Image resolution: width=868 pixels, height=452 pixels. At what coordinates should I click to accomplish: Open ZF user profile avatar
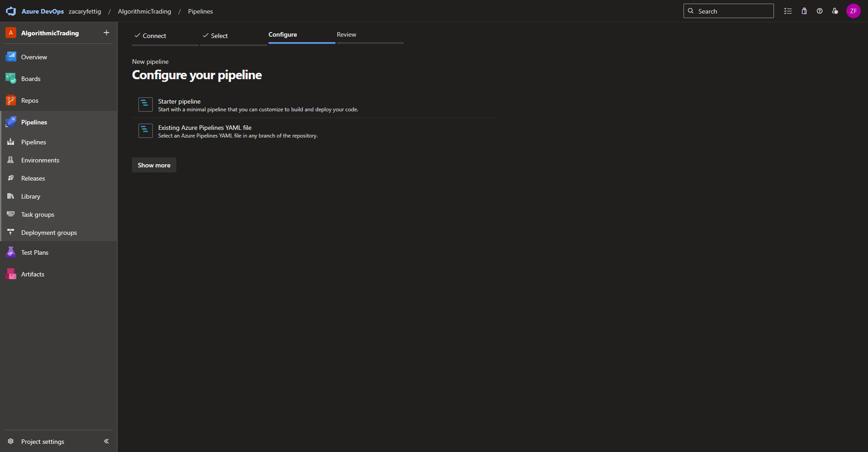pyautogui.click(x=853, y=11)
